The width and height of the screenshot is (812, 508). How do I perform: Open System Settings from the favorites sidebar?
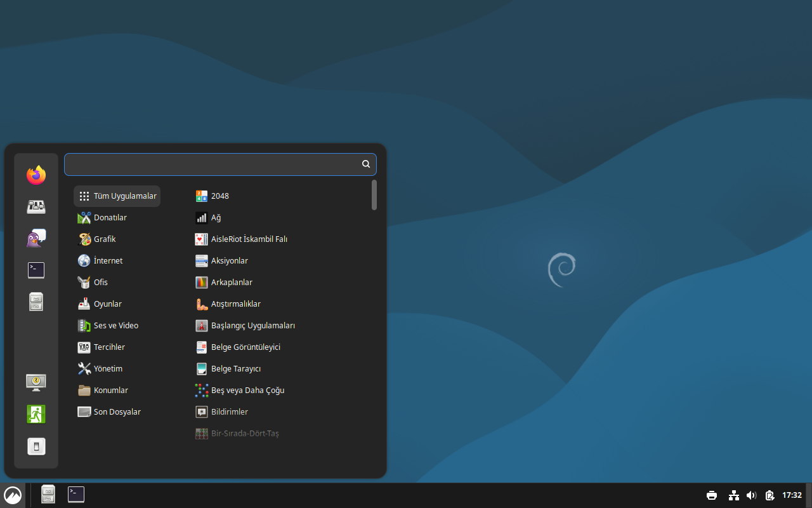(x=36, y=207)
